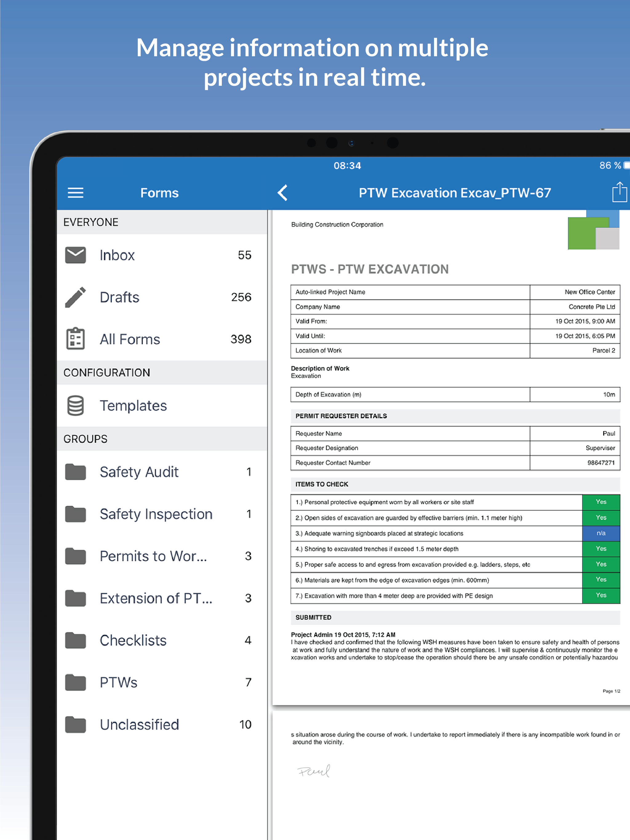Tap the share export icon
630x840 pixels.
click(619, 192)
